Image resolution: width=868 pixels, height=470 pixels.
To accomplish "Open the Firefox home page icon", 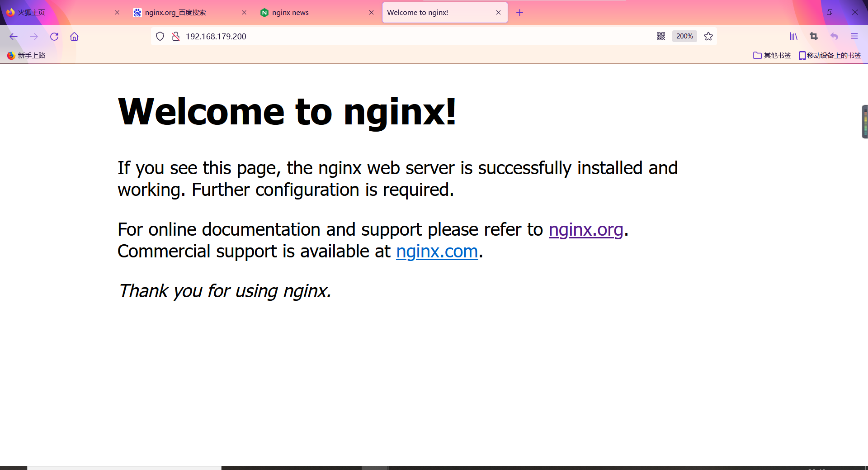I will click(74, 37).
